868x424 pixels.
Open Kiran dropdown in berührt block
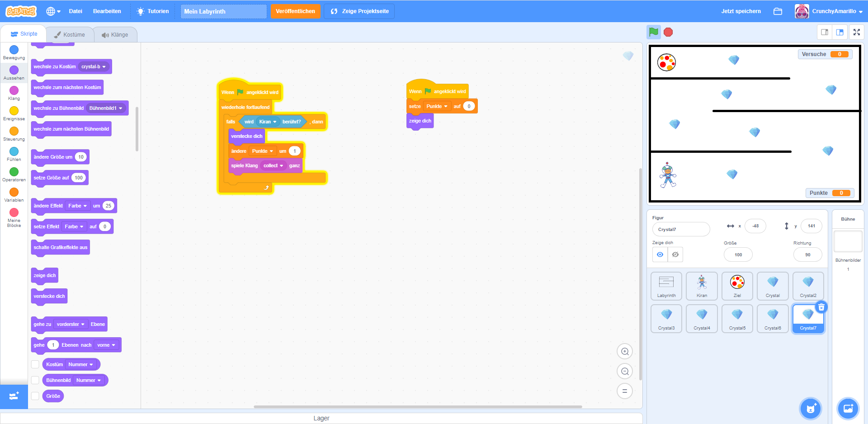tap(268, 122)
